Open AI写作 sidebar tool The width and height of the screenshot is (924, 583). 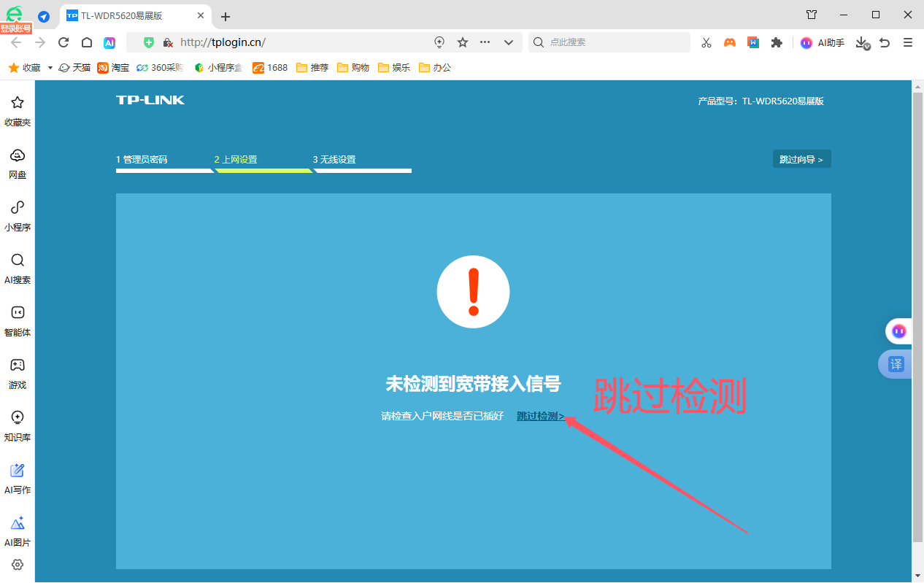click(18, 479)
